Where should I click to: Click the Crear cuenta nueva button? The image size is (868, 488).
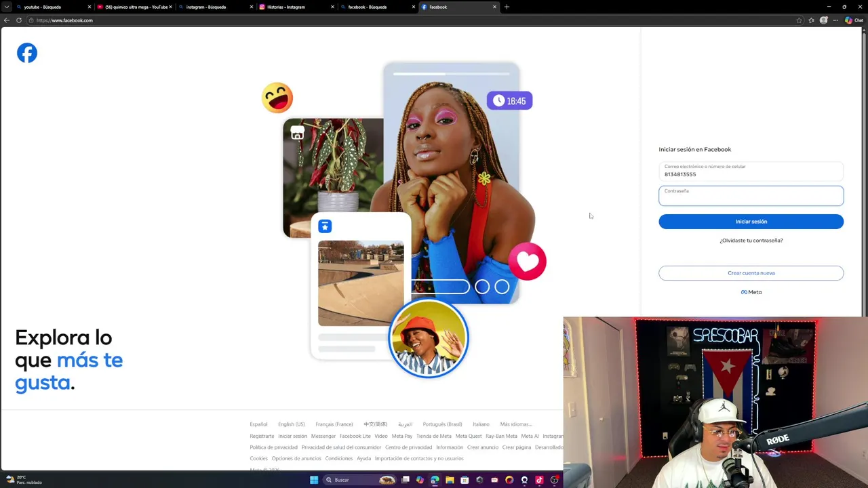point(751,273)
